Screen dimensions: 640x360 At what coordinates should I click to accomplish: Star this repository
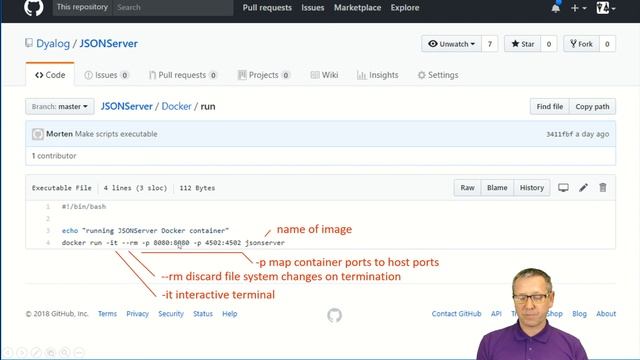522,44
